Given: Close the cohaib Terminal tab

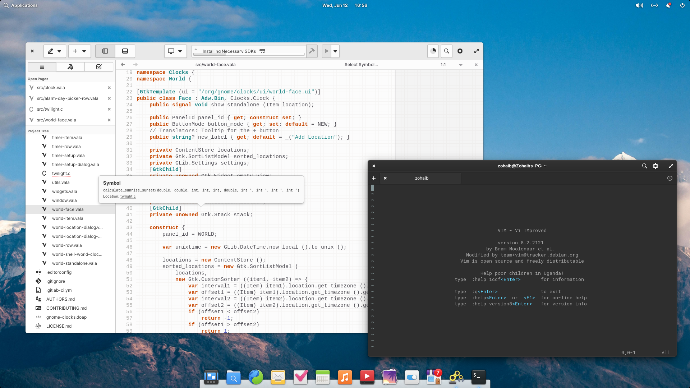Looking at the screenshot, I should pos(385,178).
